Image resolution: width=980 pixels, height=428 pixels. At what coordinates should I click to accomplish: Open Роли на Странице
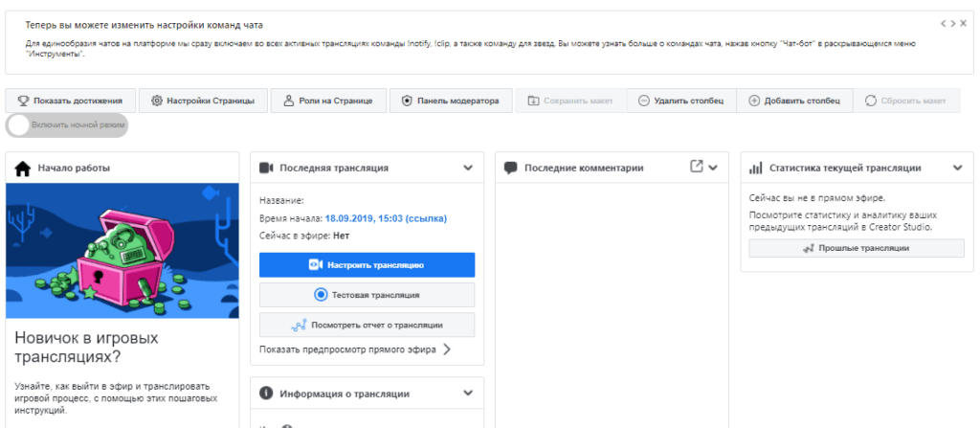point(328,101)
